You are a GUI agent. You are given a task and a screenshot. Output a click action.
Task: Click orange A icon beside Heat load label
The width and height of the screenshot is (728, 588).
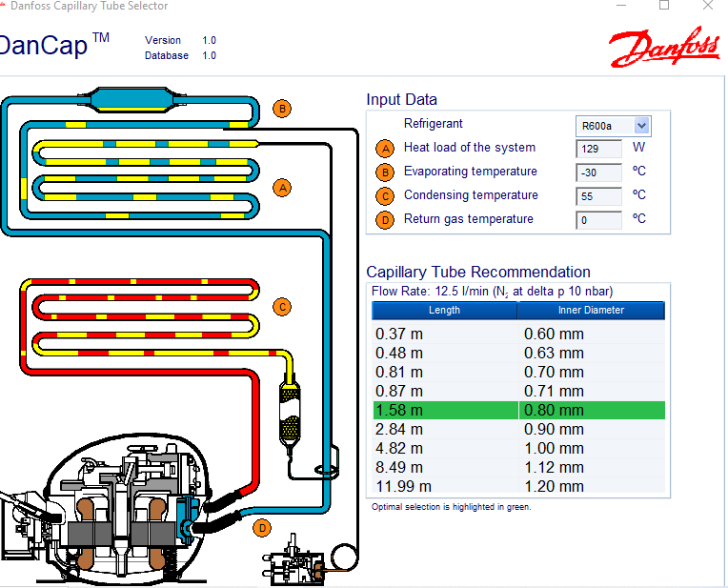tap(385, 149)
